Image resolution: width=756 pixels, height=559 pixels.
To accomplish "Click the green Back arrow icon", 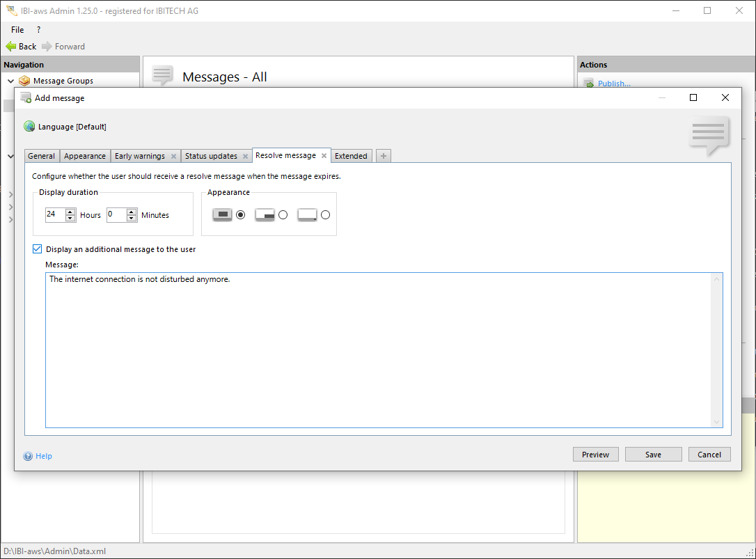I will coord(10,47).
